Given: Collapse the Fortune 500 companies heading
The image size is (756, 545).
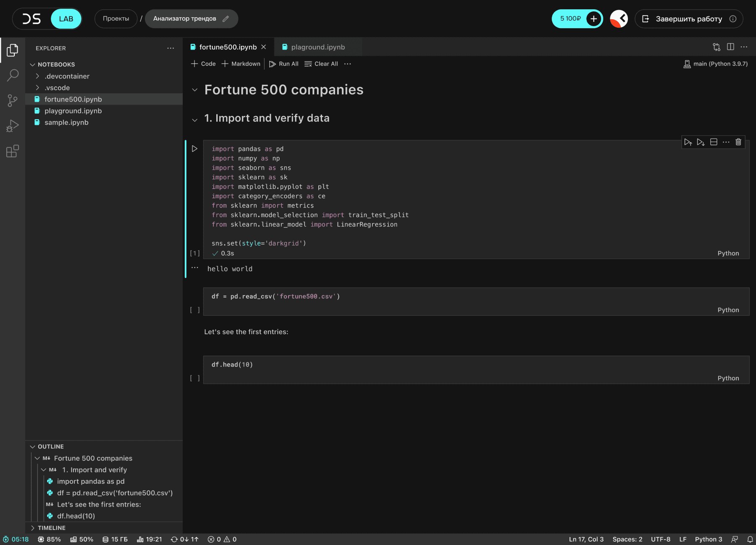Looking at the screenshot, I should click(194, 90).
